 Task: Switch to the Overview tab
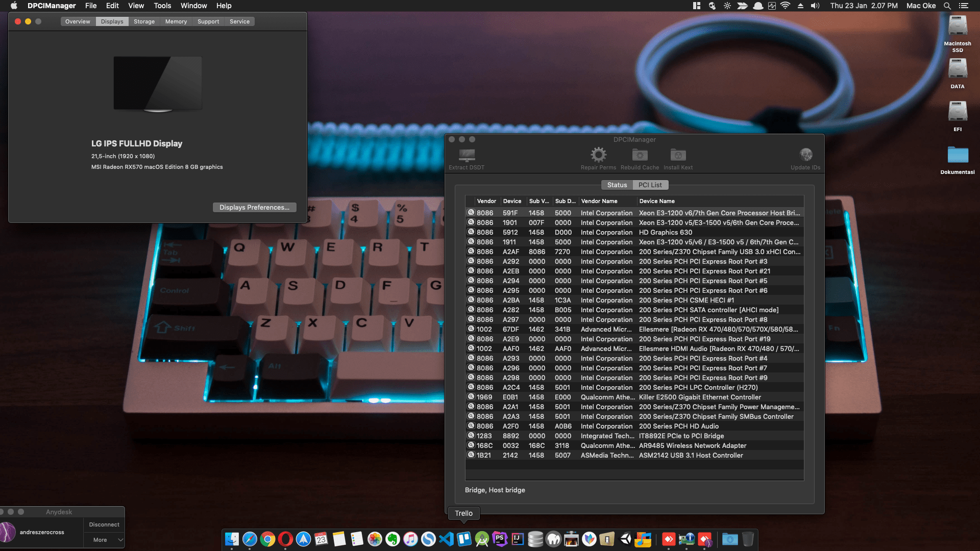tap(78, 21)
